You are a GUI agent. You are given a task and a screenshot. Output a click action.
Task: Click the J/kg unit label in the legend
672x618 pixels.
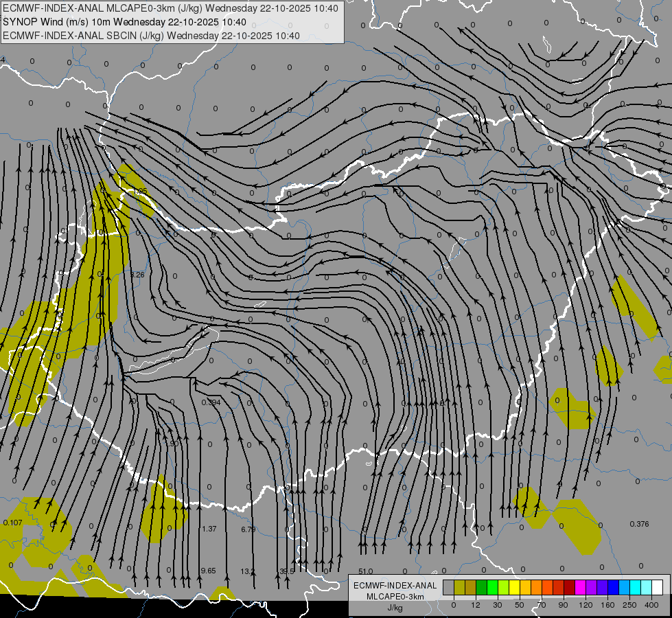click(x=395, y=608)
